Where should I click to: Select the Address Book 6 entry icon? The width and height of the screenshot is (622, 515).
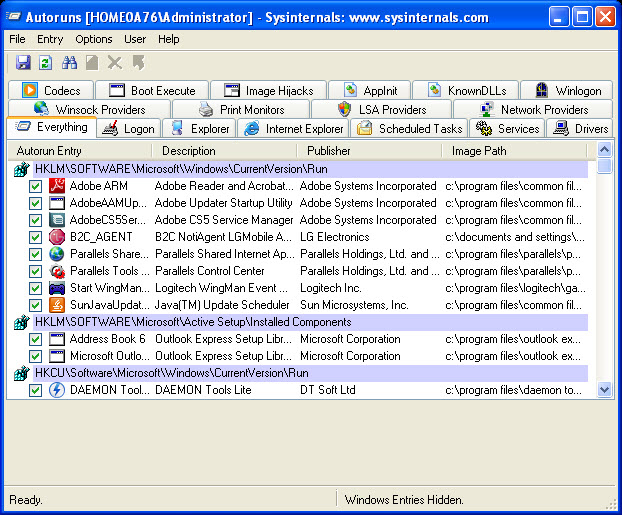(57, 339)
